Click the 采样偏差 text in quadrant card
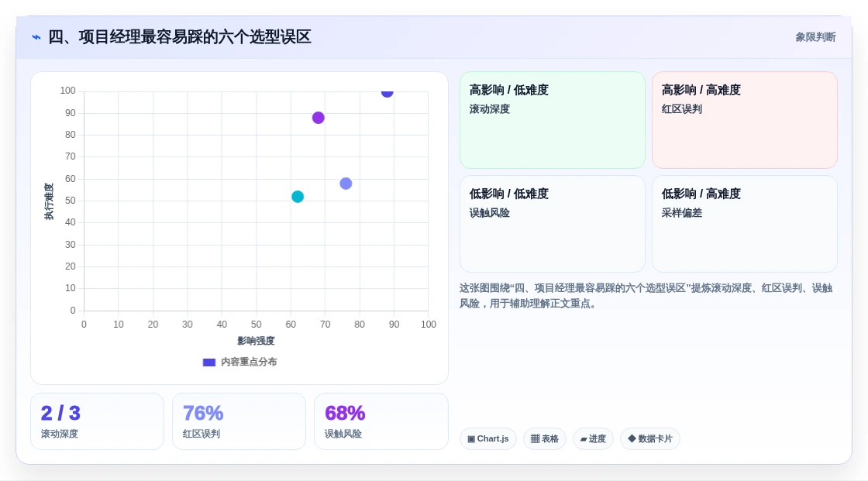Viewport: 868px width, 481px height. [681, 213]
